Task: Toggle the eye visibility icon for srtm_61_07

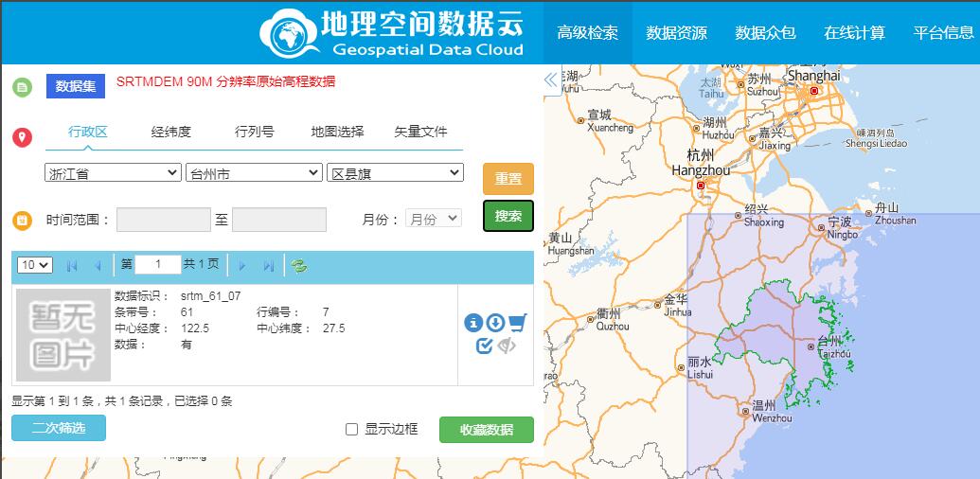Action: 508,346
